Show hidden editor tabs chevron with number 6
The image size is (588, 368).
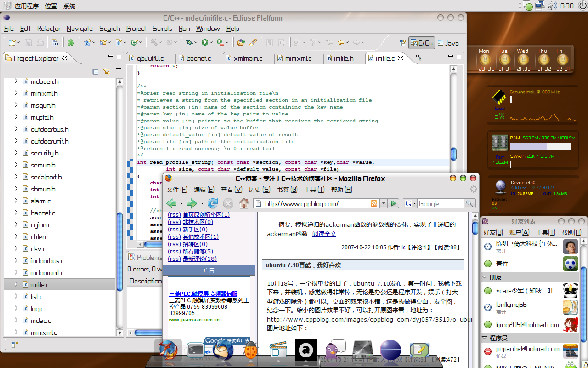[418, 57]
